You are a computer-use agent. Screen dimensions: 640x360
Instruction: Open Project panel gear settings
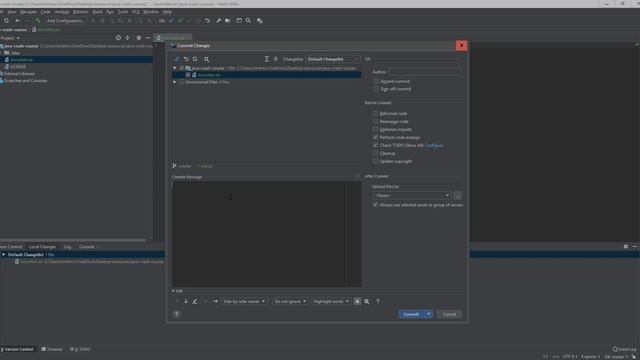pos(139,38)
